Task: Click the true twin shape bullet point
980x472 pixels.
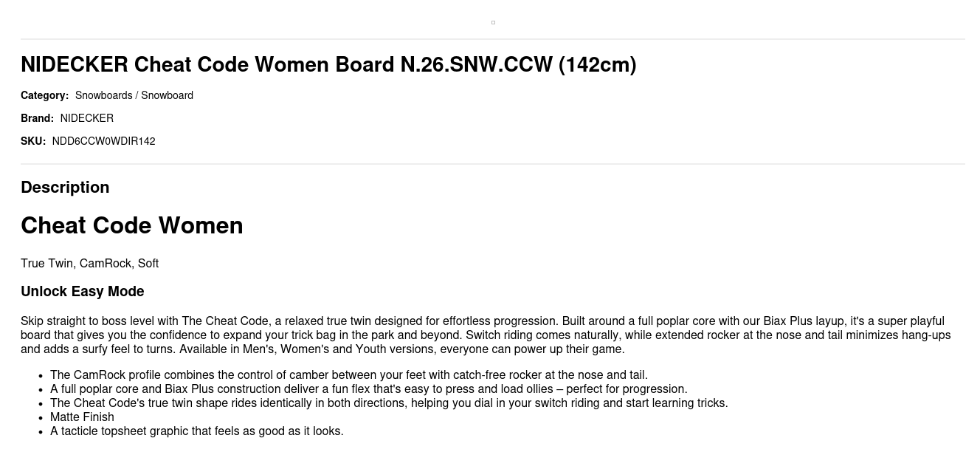Action: pos(389,403)
